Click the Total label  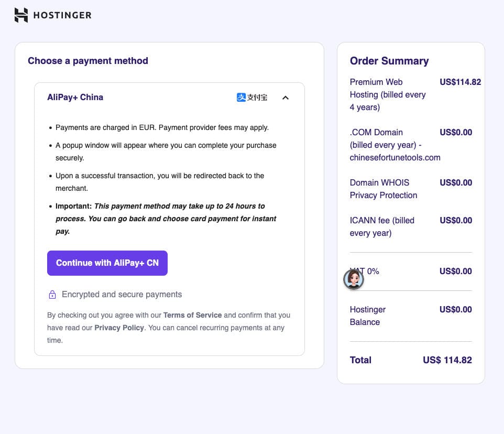tap(360, 360)
